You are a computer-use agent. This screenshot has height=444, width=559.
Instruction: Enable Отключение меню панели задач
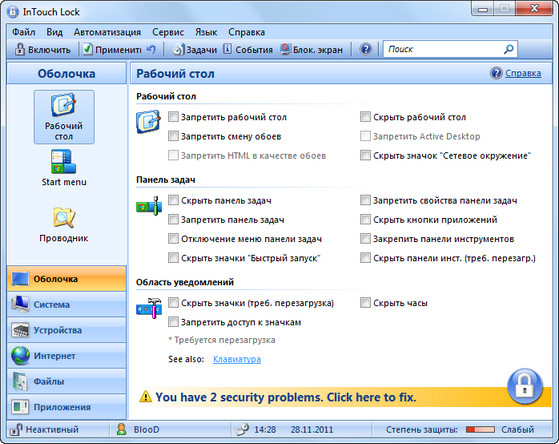coord(173,239)
